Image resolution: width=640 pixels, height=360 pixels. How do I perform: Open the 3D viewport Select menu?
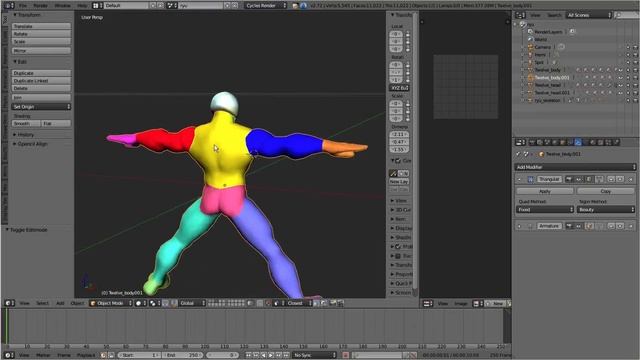click(42, 303)
